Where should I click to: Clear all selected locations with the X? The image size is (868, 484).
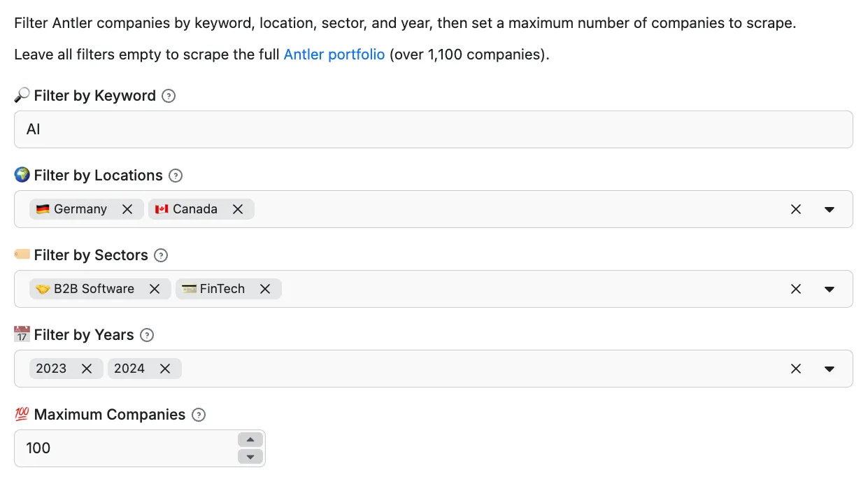796,208
